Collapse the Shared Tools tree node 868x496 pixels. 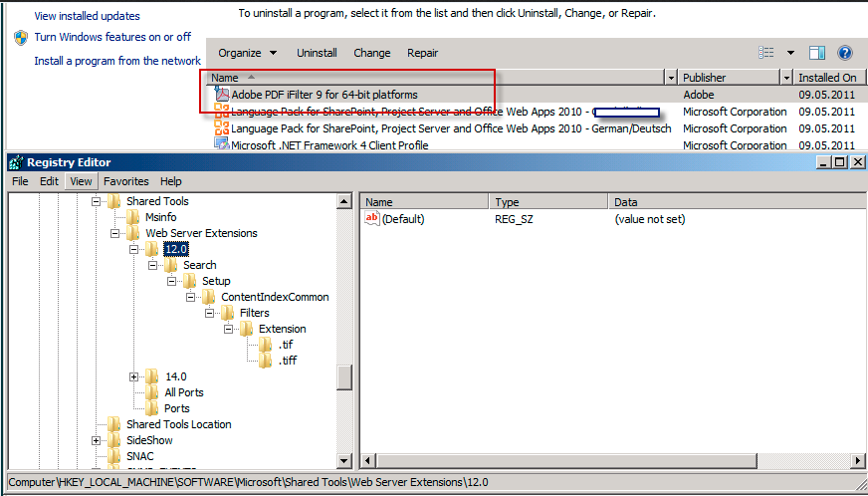click(x=96, y=202)
